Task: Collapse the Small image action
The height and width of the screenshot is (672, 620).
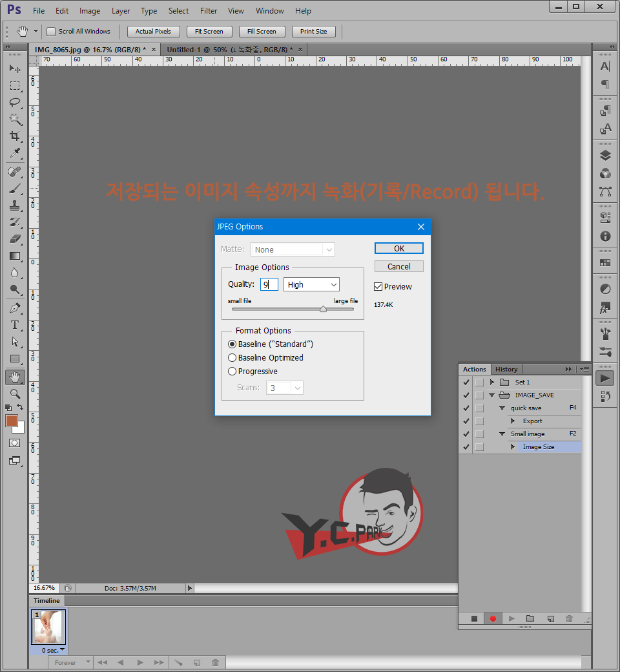Action: coord(502,434)
